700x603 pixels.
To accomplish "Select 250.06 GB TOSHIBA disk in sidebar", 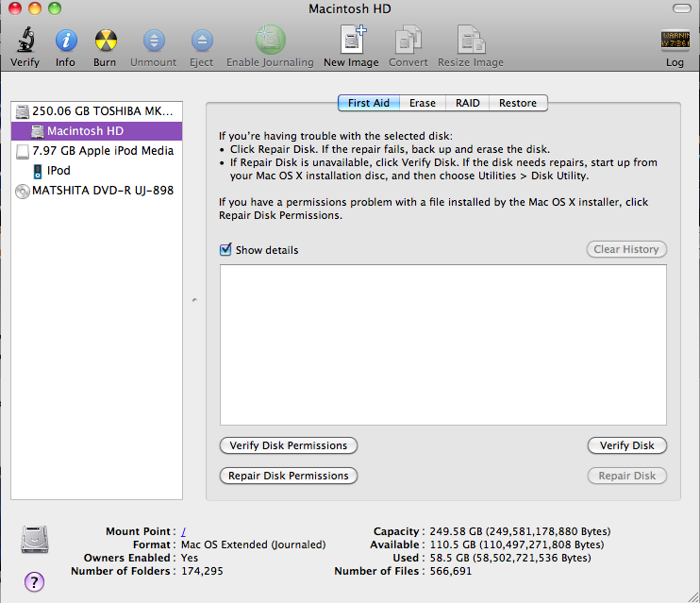I will pos(96,111).
